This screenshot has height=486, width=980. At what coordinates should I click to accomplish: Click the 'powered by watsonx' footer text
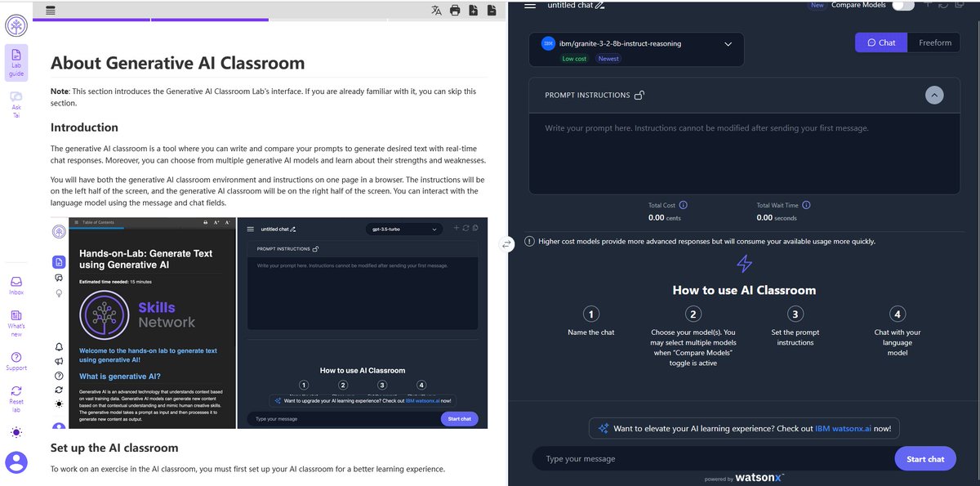click(x=744, y=478)
